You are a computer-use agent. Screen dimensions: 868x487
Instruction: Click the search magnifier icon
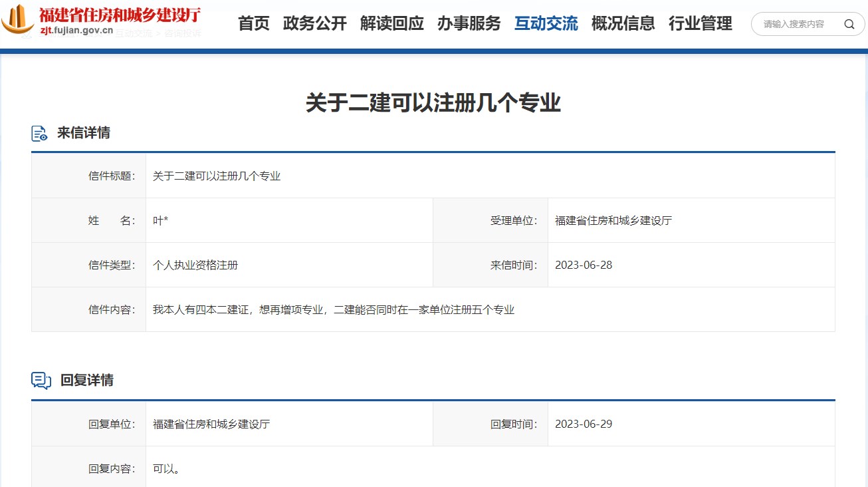[x=849, y=24]
